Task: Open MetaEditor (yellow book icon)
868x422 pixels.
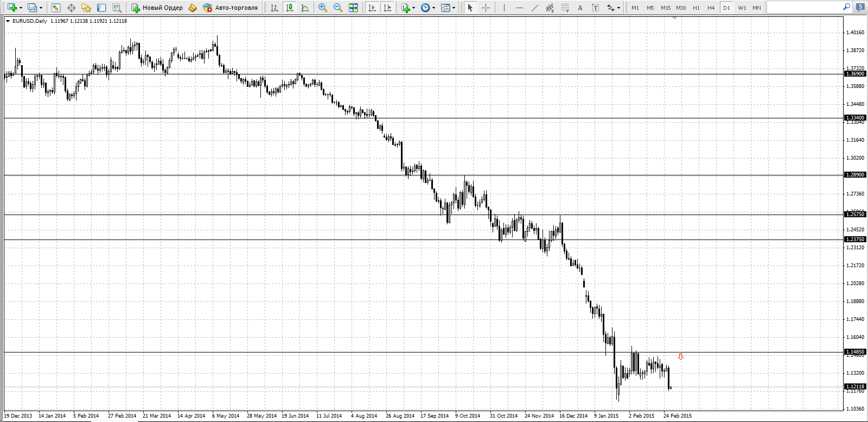Action: tap(192, 8)
